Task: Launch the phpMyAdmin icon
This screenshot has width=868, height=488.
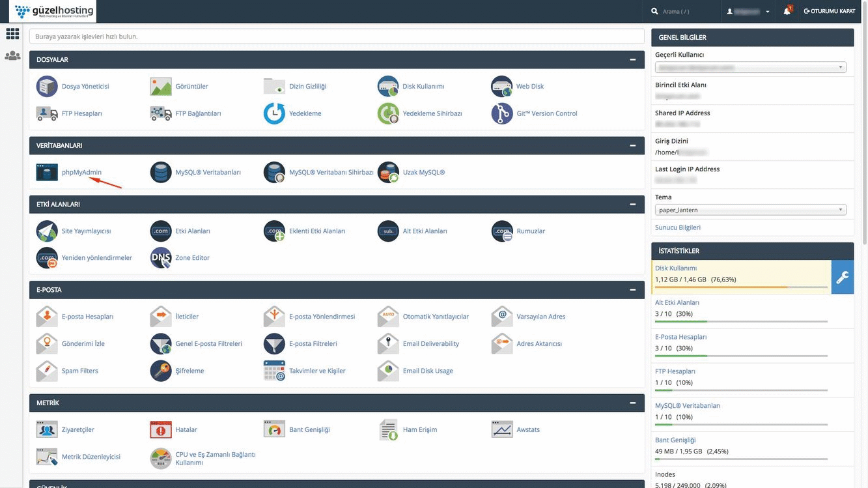Action: 47,172
